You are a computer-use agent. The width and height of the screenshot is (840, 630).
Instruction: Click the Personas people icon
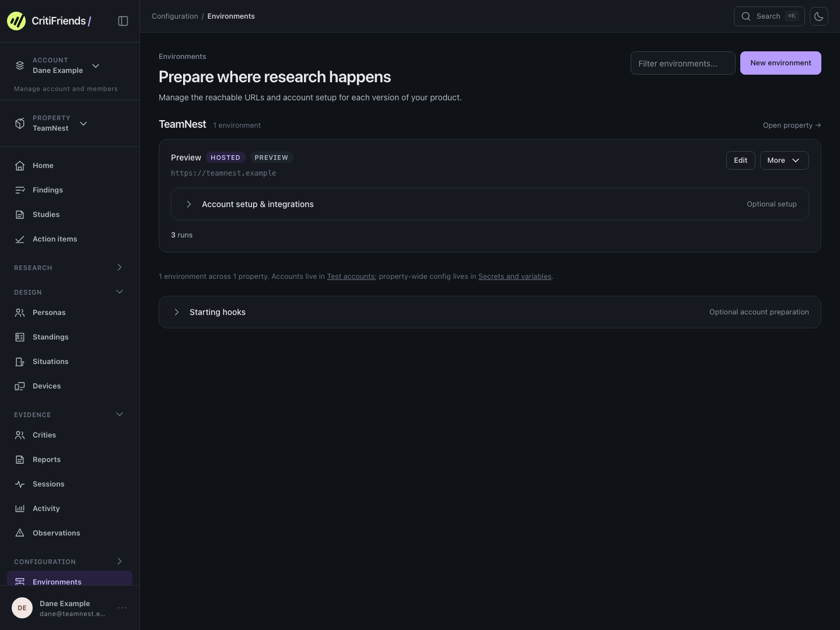coord(20,313)
